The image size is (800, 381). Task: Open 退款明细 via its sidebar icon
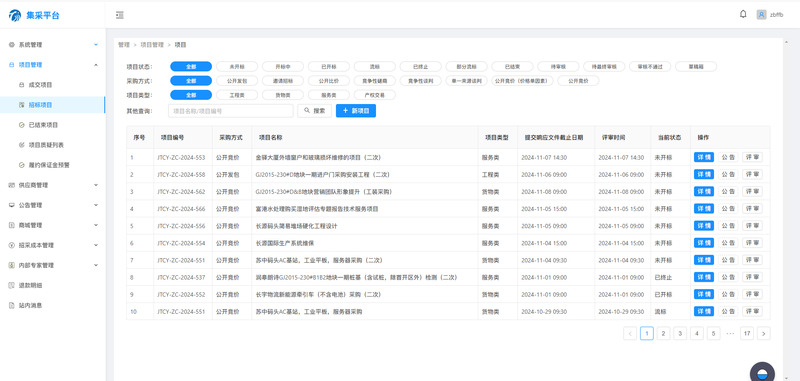[11, 285]
